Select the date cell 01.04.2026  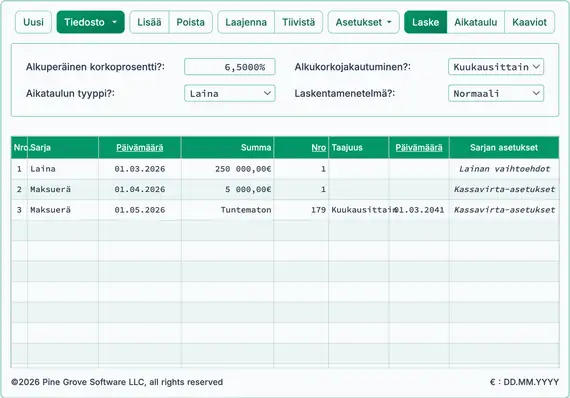pos(140,189)
